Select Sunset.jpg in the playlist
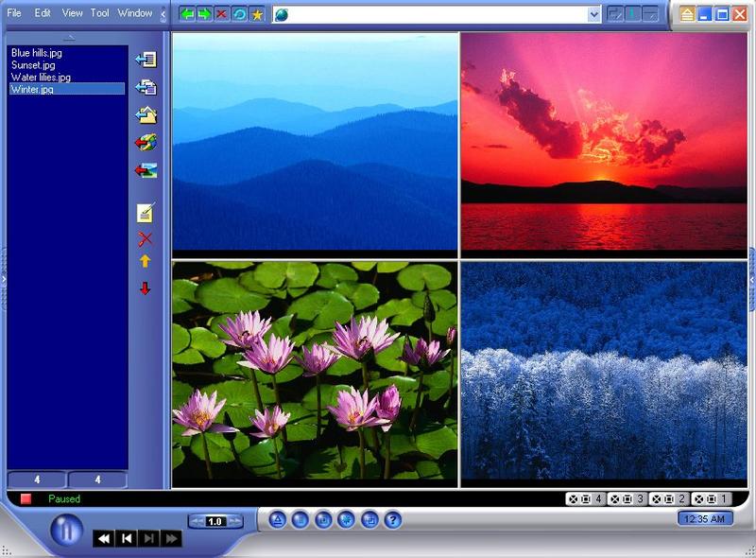Viewport: 756px width, 558px height. [x=33, y=64]
